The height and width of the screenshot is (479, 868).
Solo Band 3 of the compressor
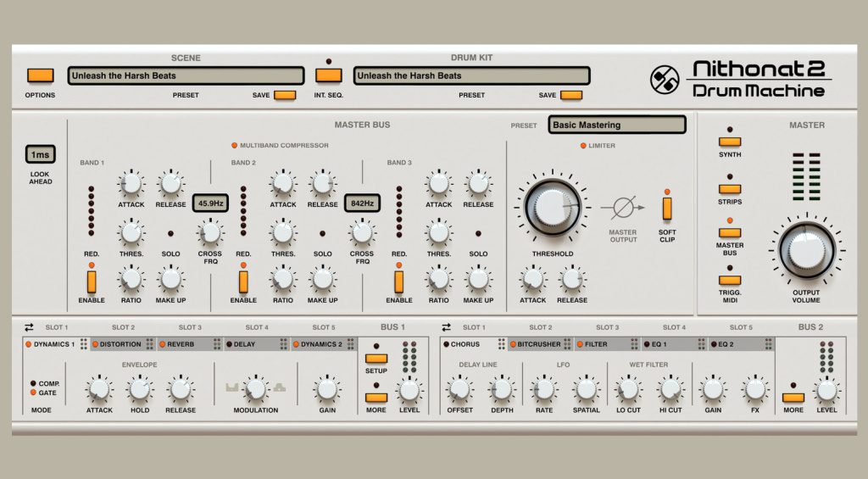pos(478,234)
